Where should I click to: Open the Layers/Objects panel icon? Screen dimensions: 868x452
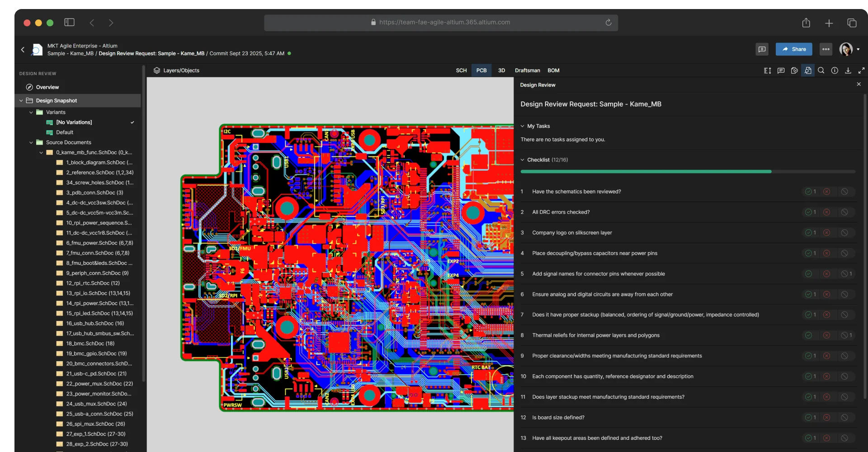pyautogui.click(x=157, y=71)
